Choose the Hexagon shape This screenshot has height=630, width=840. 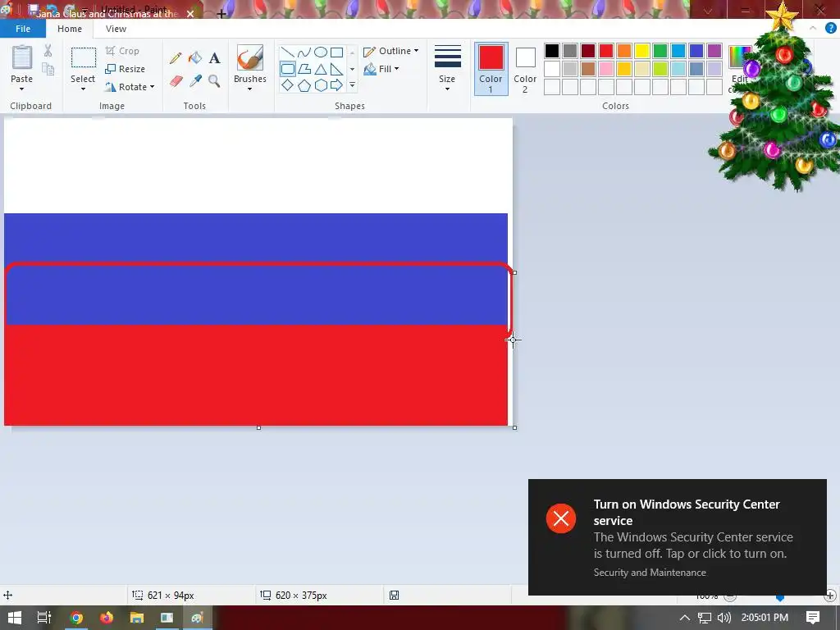321,85
